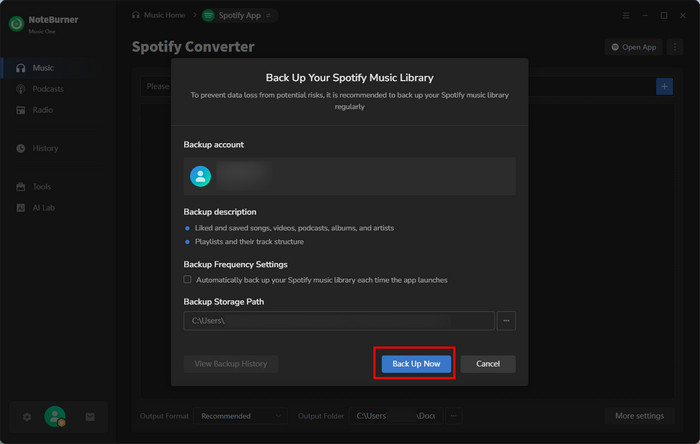Click the Music headphones sidebar icon

pos(21,68)
